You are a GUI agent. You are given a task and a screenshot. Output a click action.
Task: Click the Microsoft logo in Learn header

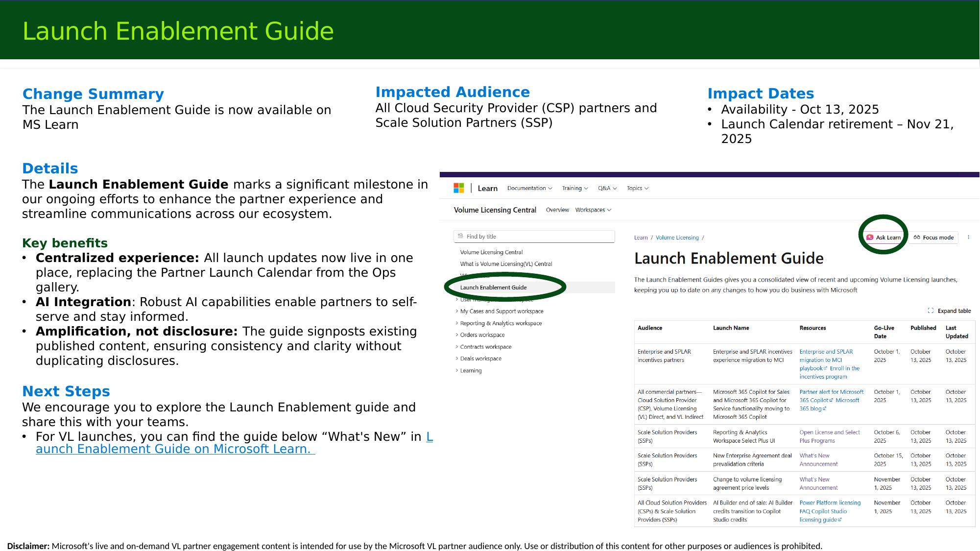pyautogui.click(x=459, y=188)
